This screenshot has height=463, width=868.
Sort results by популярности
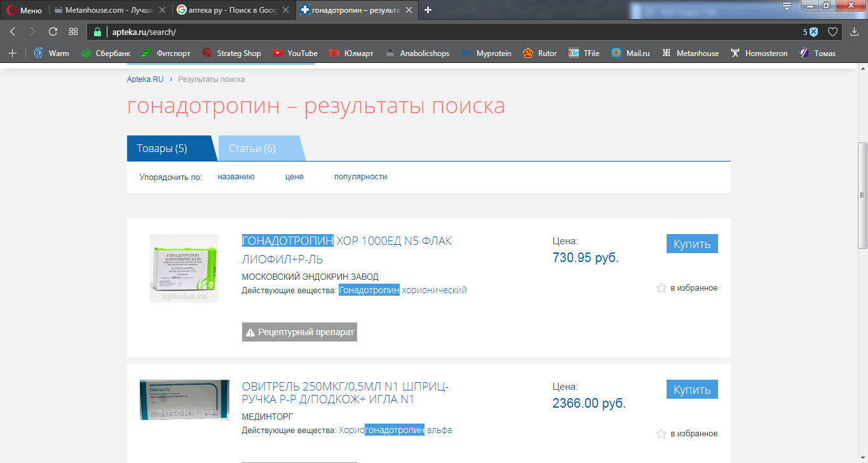pyautogui.click(x=360, y=177)
